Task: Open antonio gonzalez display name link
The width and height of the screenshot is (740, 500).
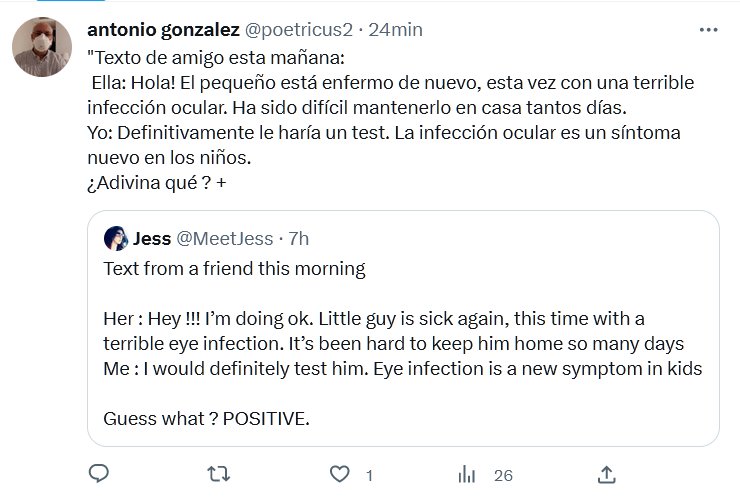Action: point(163,29)
